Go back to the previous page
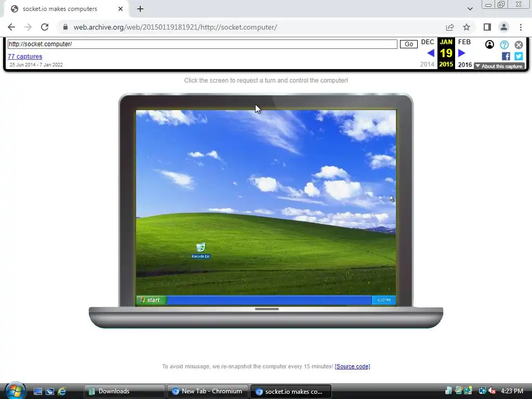Screen dimensions: 532x399 (11, 27)
